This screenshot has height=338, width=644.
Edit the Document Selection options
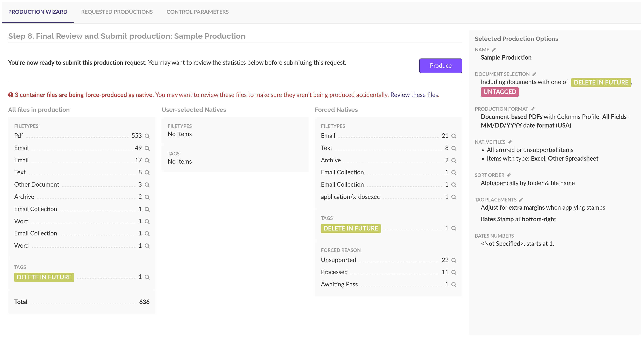point(534,74)
